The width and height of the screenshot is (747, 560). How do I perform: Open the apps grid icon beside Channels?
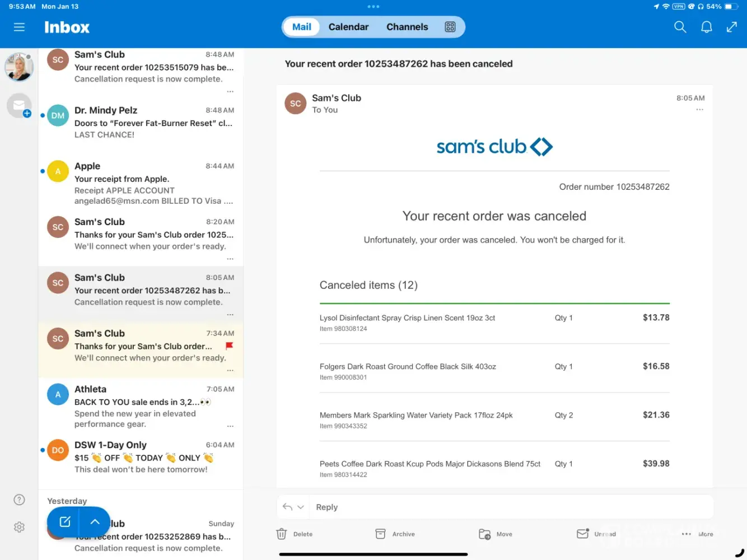(450, 27)
